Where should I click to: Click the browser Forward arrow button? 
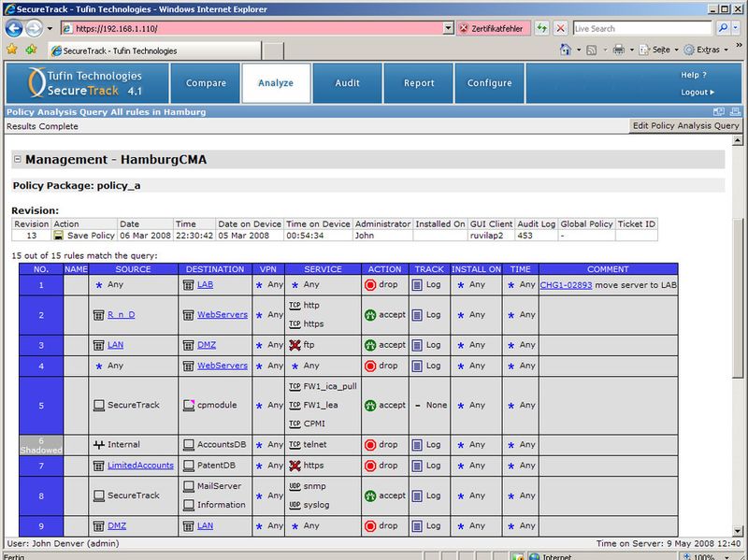[x=34, y=29]
